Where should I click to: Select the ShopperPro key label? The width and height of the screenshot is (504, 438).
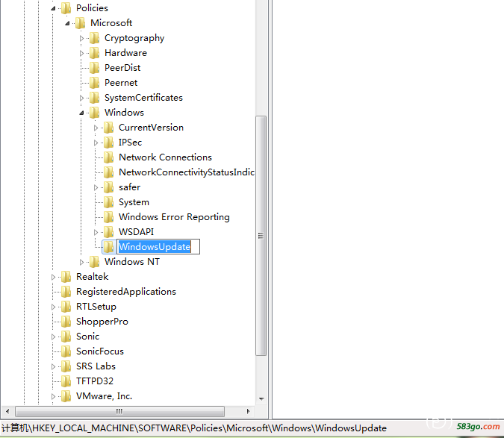click(102, 322)
